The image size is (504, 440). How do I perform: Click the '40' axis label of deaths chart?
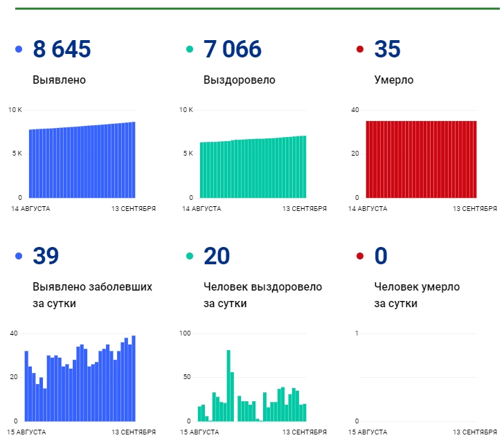click(355, 110)
